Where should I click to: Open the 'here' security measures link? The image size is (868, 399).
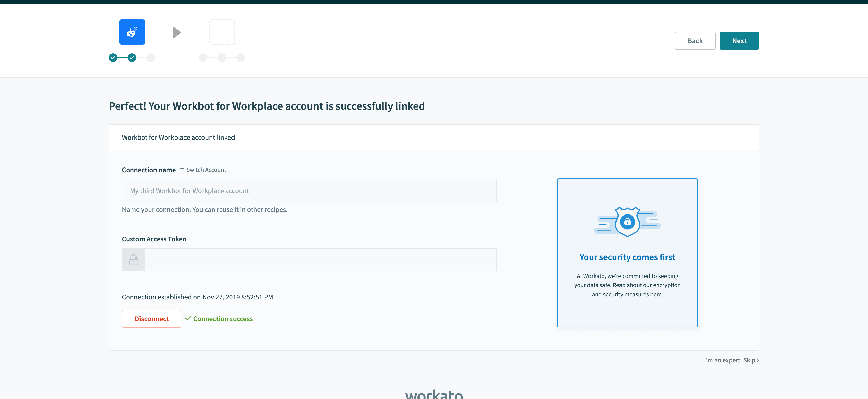click(x=655, y=294)
